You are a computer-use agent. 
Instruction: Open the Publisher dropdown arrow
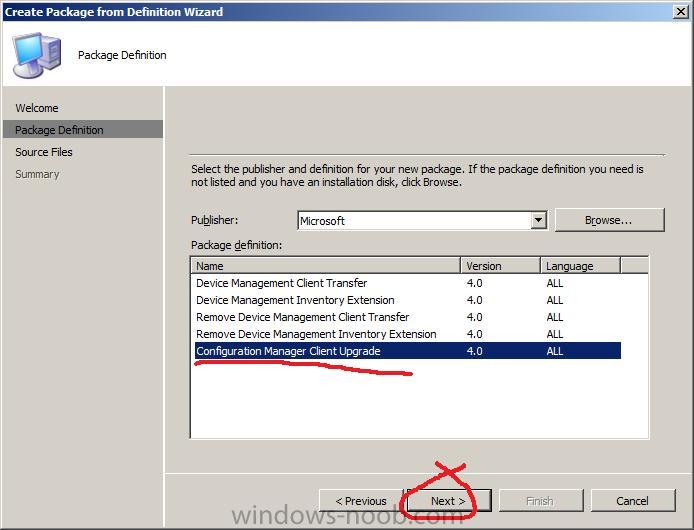[539, 220]
